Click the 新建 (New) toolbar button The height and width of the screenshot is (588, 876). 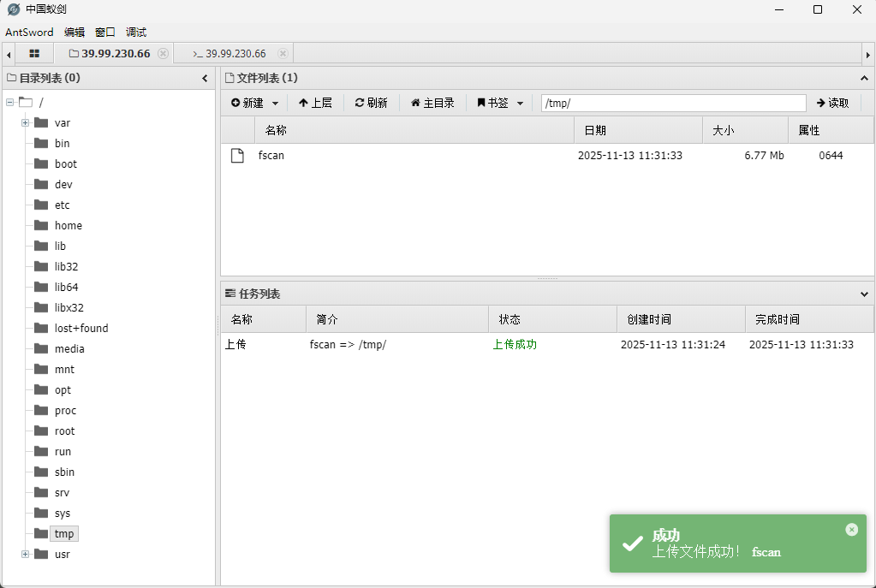[254, 103]
